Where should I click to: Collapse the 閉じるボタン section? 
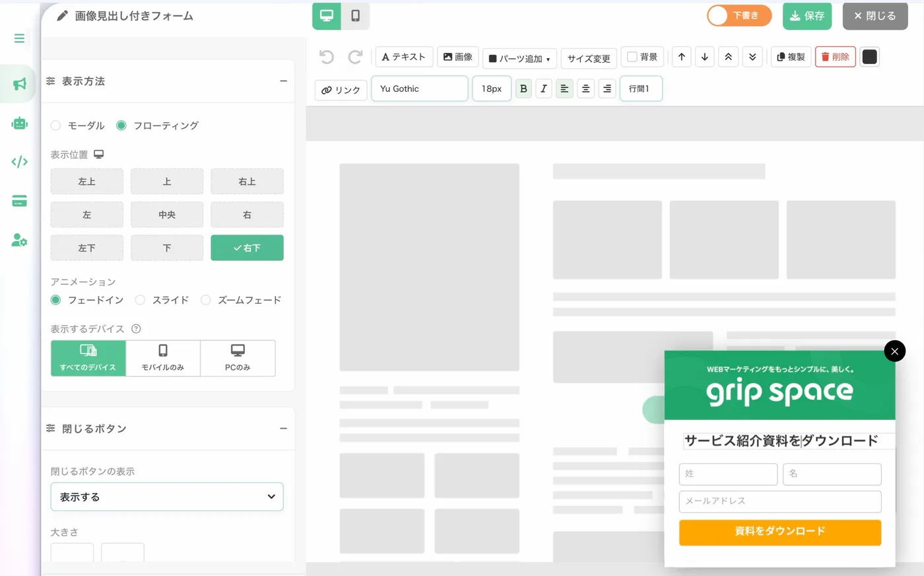(283, 429)
